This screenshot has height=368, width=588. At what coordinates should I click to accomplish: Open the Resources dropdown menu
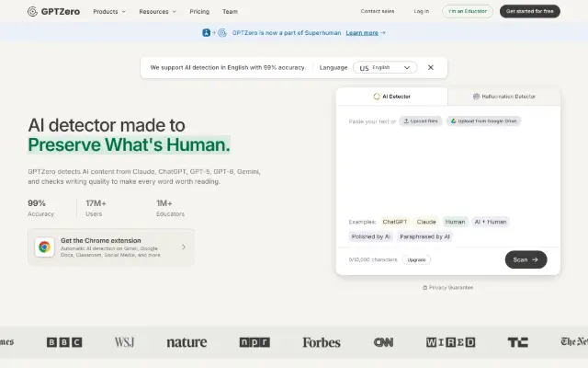pyautogui.click(x=157, y=12)
